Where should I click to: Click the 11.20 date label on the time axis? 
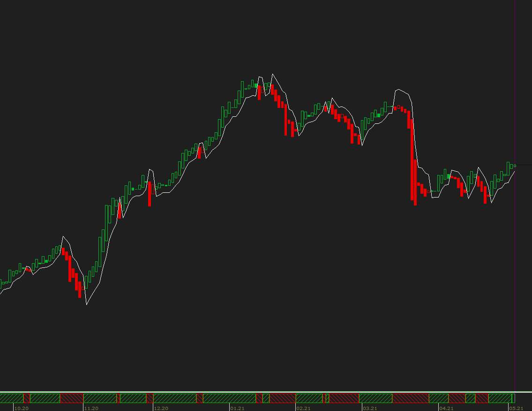point(91,408)
